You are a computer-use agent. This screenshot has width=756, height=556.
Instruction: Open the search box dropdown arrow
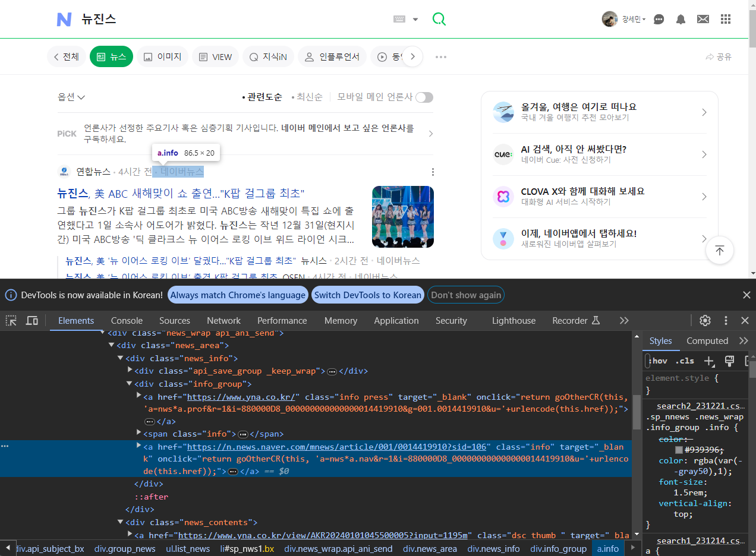pyautogui.click(x=415, y=20)
